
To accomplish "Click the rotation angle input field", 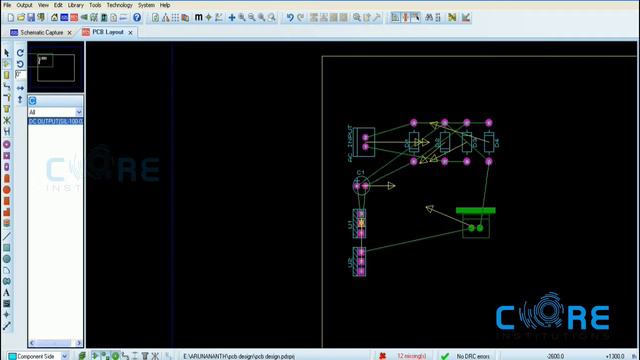I will pos(20,75).
